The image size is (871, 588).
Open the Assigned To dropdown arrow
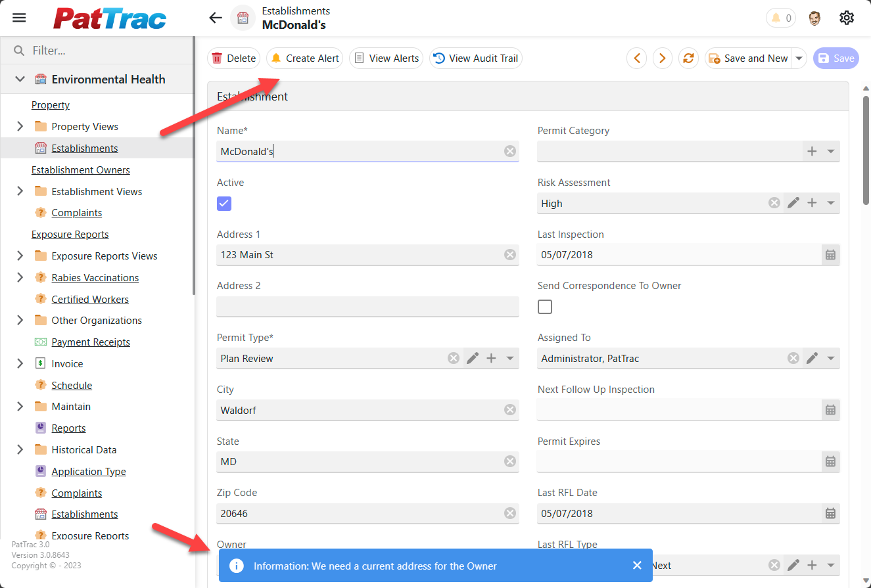(831, 358)
